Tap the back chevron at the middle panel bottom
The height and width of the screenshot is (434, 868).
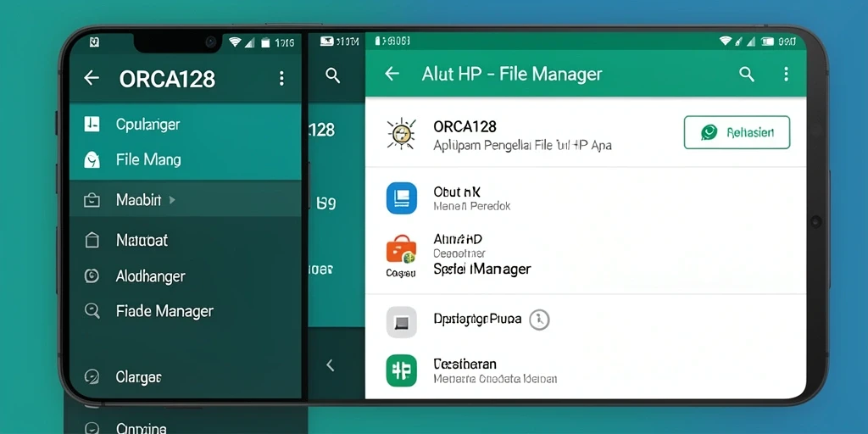click(x=331, y=365)
